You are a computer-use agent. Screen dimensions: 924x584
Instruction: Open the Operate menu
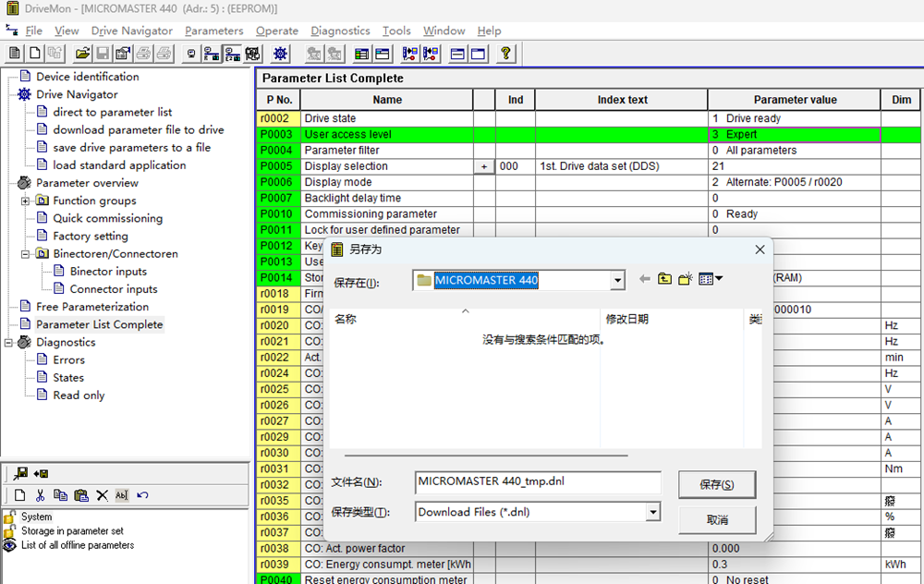click(277, 30)
